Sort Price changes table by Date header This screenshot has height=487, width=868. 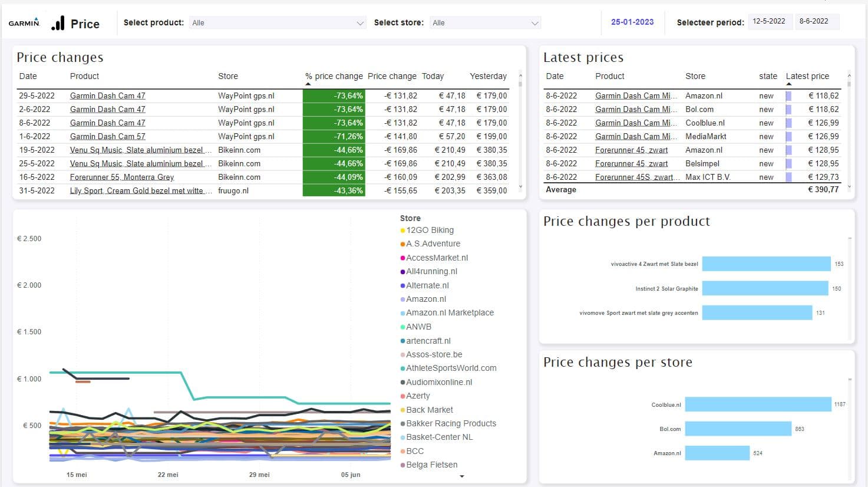point(28,76)
